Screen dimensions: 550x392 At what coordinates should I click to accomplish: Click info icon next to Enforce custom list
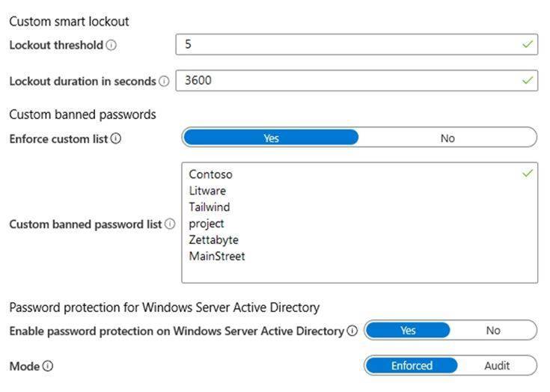[116, 138]
